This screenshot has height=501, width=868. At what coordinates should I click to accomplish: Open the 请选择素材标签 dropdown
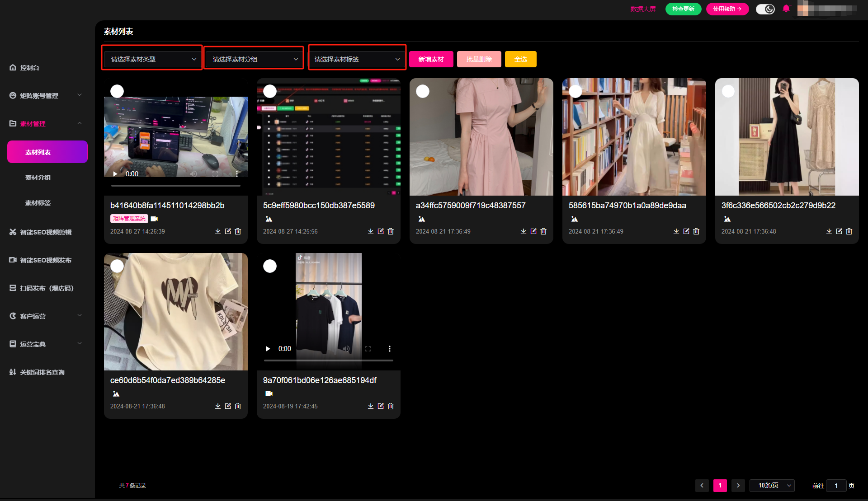[x=357, y=59]
